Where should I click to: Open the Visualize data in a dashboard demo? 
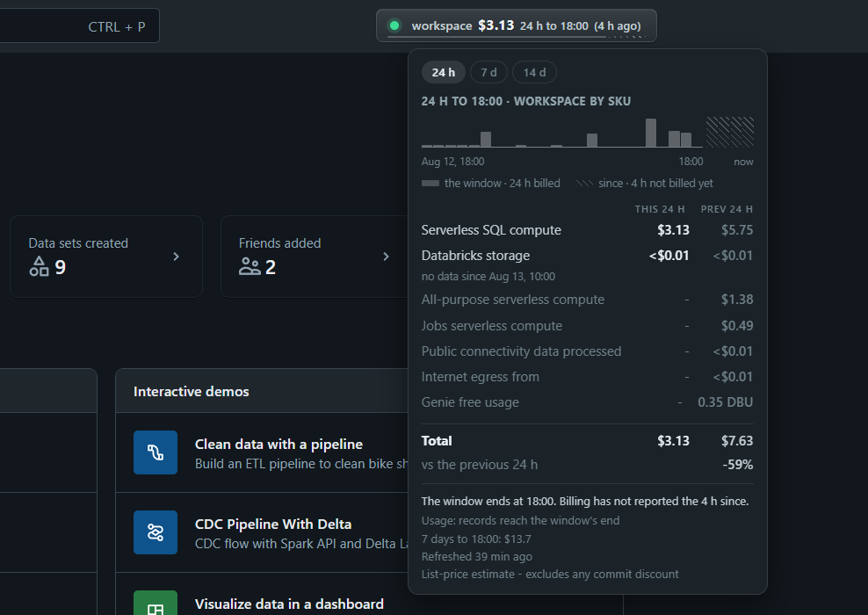(289, 604)
